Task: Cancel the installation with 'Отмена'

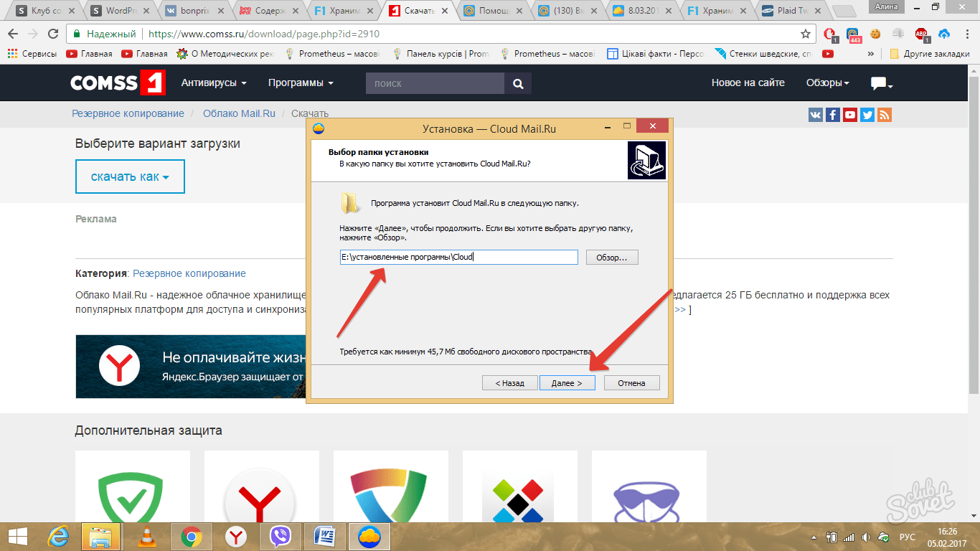Action: (x=631, y=383)
